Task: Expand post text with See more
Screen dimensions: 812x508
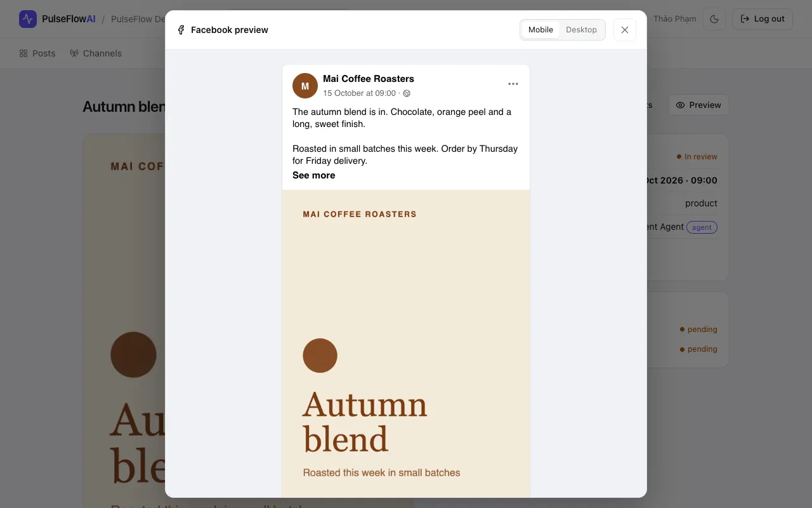Action: pyautogui.click(x=313, y=175)
